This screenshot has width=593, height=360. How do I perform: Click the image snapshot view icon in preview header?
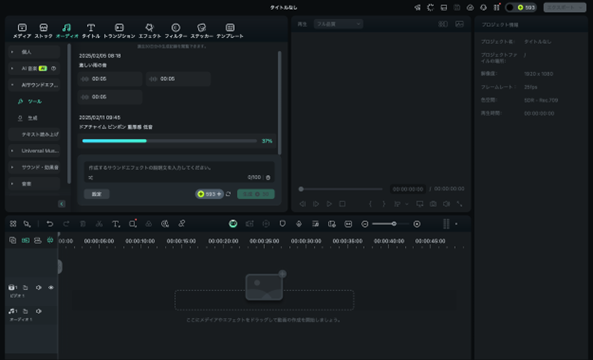tap(459, 24)
